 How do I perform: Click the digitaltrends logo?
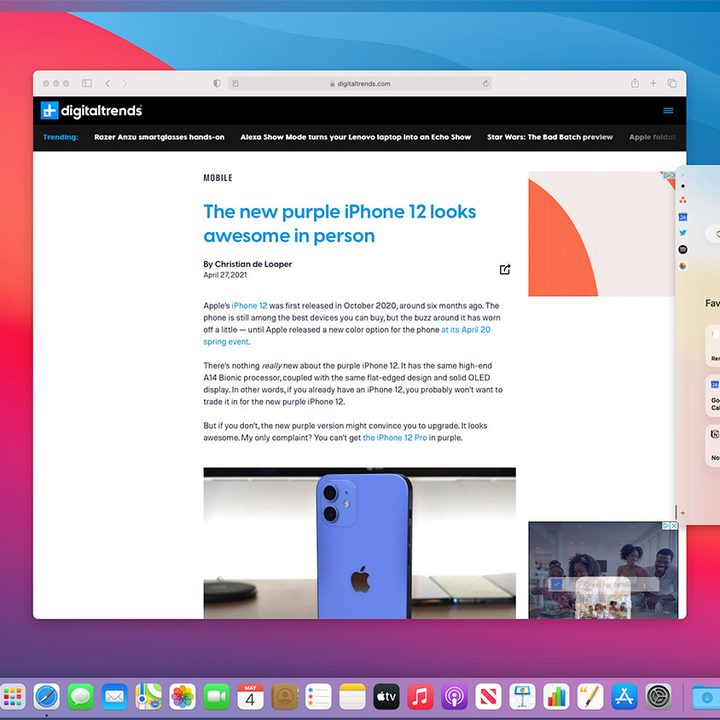coord(91,111)
